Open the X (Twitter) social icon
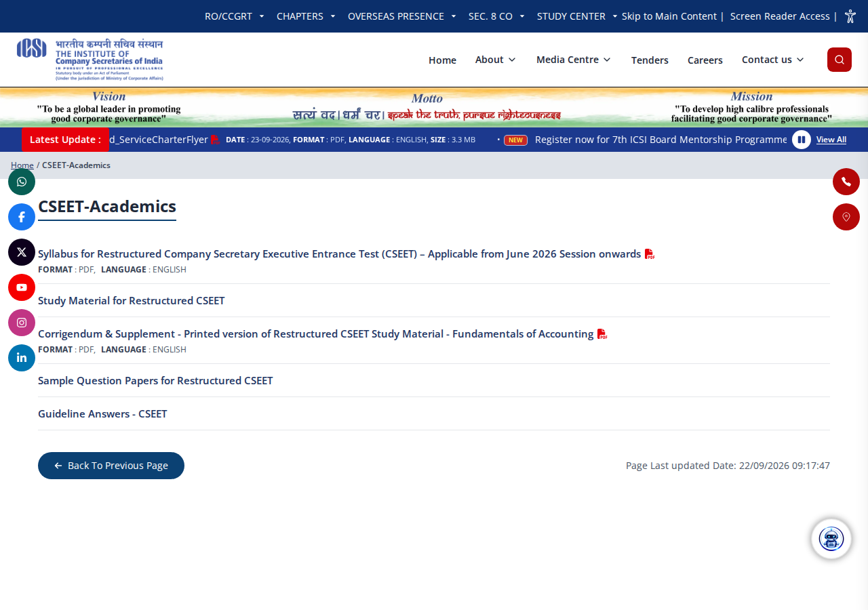868x610 pixels. pyautogui.click(x=22, y=252)
